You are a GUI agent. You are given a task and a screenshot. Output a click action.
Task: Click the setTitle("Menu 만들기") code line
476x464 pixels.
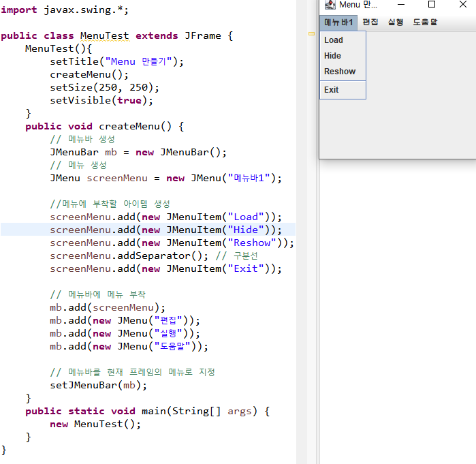[x=117, y=61]
